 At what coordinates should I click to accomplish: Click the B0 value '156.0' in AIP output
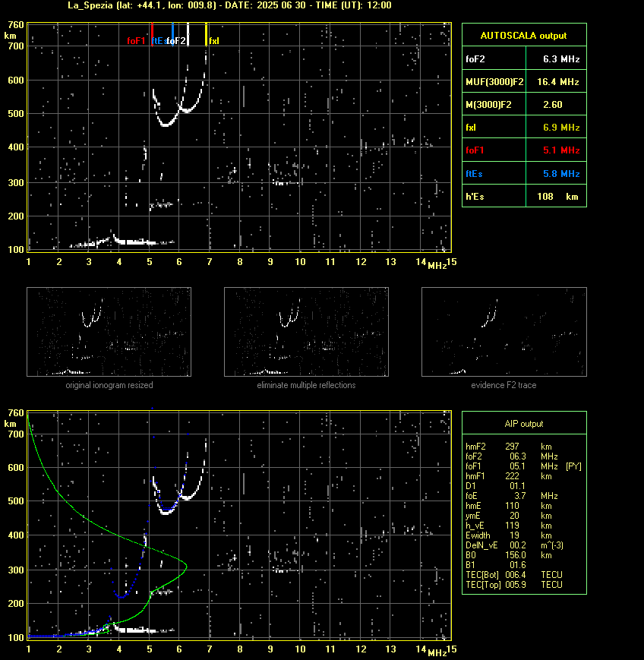[516, 555]
